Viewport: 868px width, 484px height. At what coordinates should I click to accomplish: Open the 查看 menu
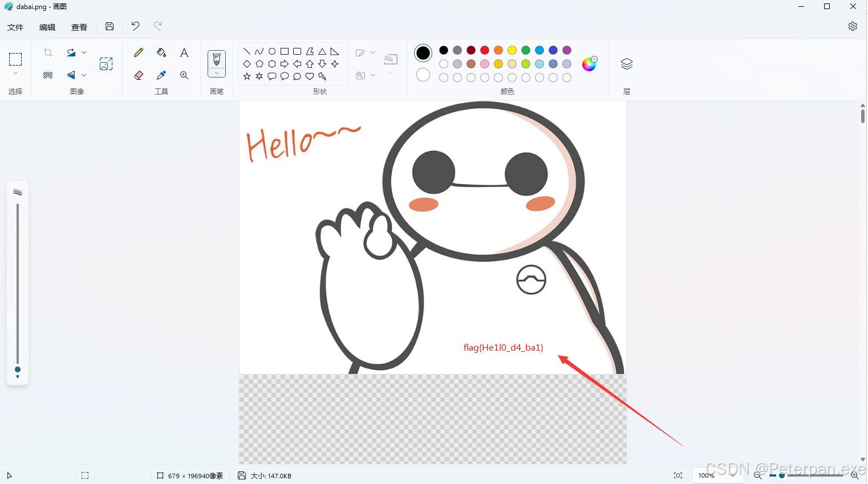(x=79, y=27)
